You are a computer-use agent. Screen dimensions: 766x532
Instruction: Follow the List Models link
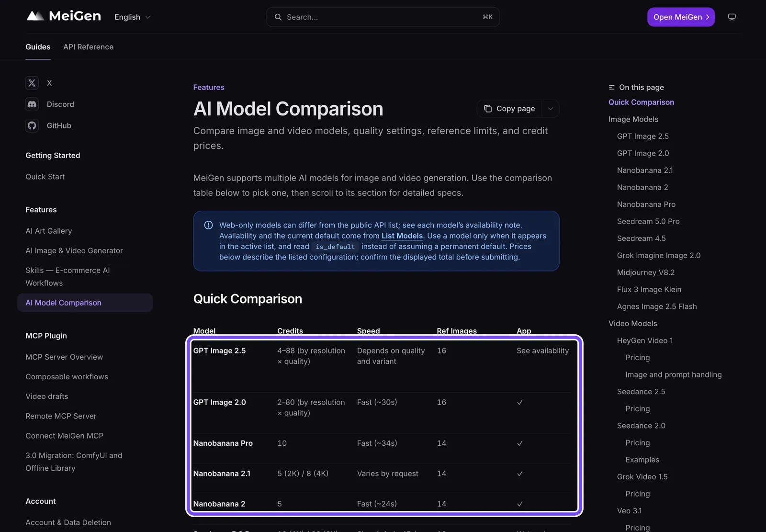[x=402, y=236]
